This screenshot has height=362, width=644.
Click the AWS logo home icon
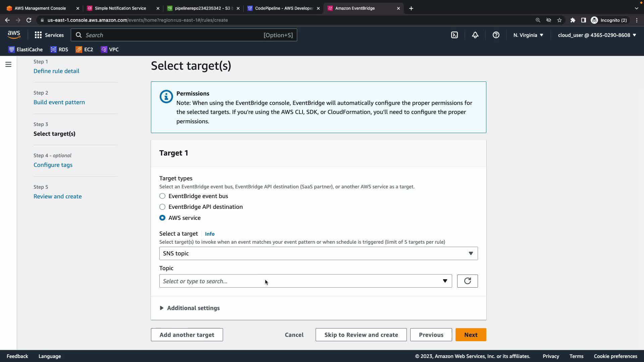(x=14, y=35)
